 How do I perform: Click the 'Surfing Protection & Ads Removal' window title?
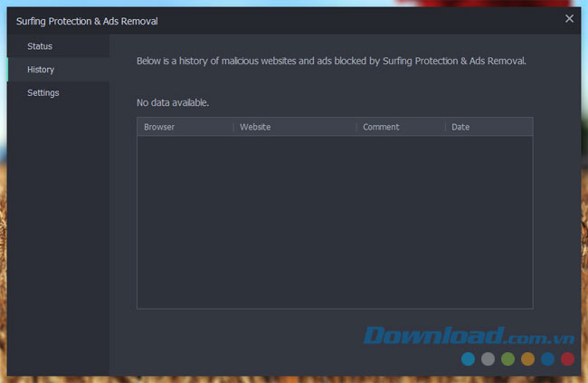tap(87, 22)
